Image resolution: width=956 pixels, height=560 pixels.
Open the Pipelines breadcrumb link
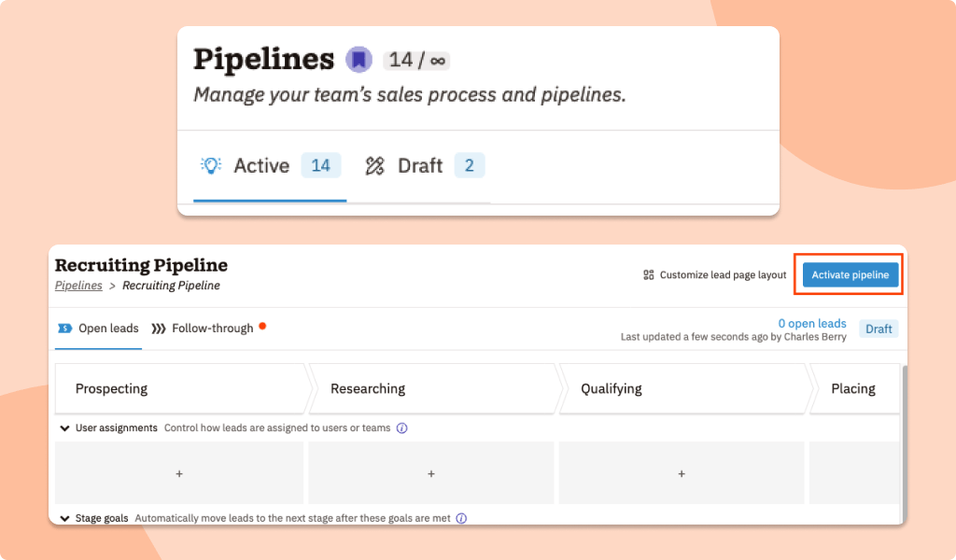click(78, 286)
